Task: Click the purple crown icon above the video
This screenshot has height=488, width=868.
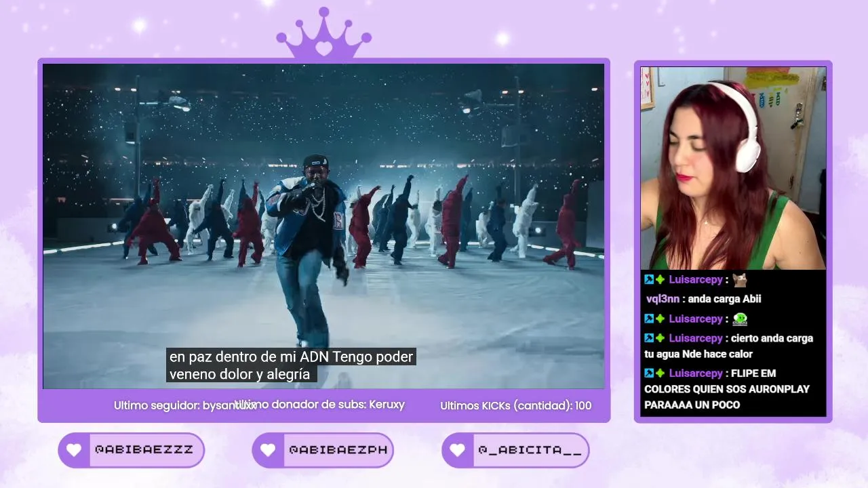Action: [x=323, y=33]
